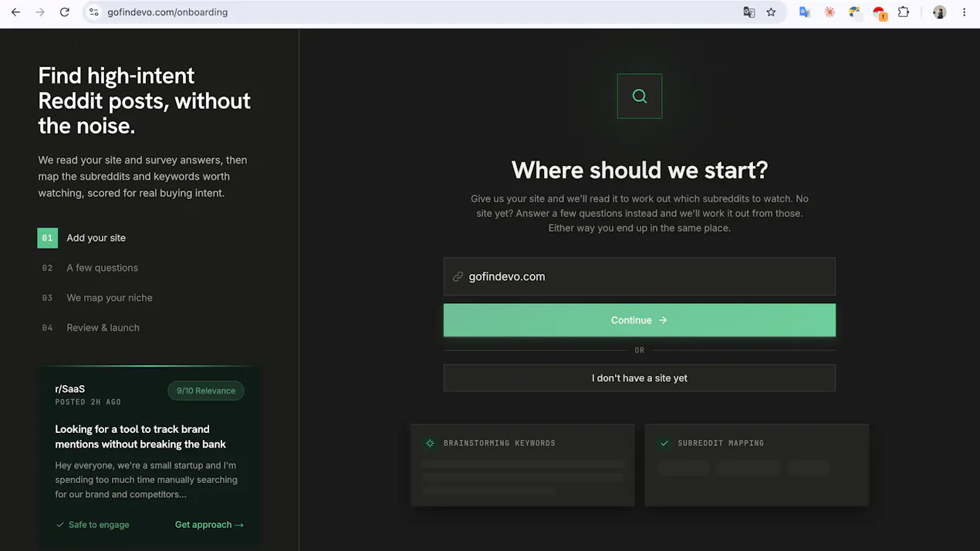The width and height of the screenshot is (980, 551).
Task: Open the red extension icon with warning badge
Action: (x=880, y=13)
